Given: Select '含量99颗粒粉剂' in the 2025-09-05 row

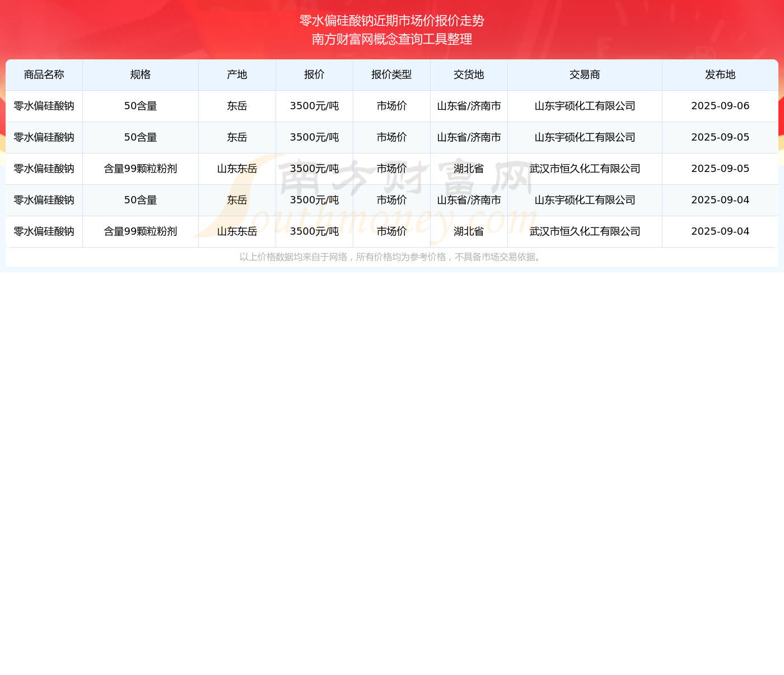Looking at the screenshot, I should coord(141,169).
